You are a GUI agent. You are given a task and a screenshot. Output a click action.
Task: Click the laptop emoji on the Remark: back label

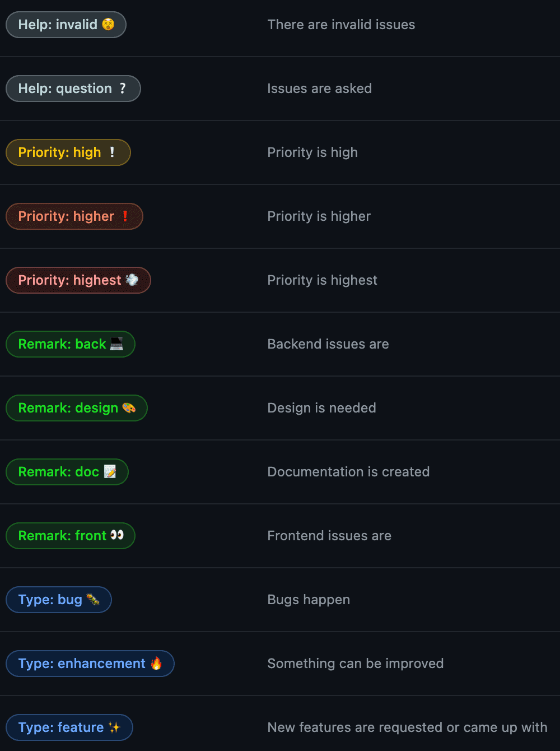116,344
